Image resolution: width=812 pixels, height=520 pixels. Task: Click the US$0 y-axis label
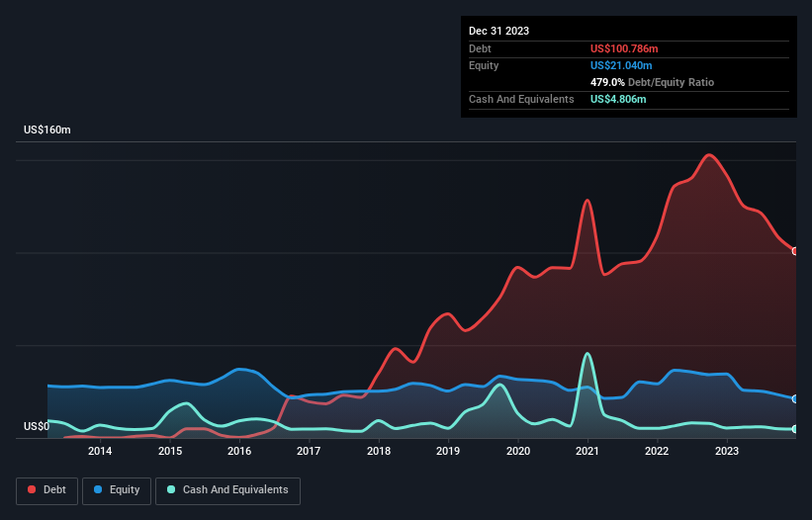37,426
